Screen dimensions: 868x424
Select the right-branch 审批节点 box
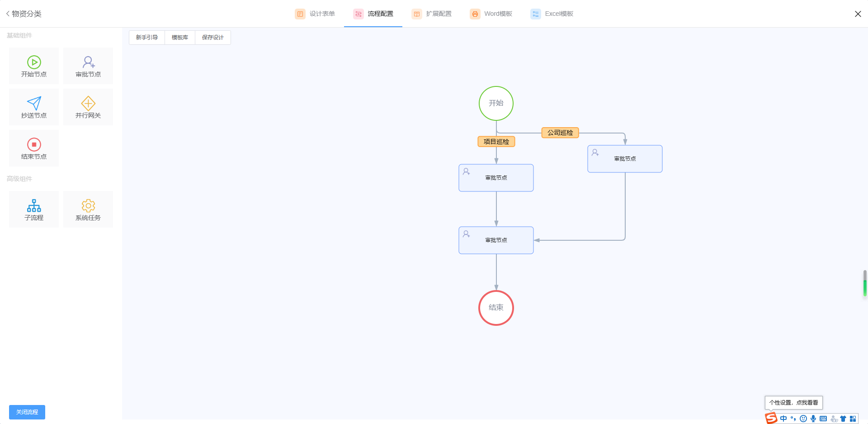click(625, 159)
